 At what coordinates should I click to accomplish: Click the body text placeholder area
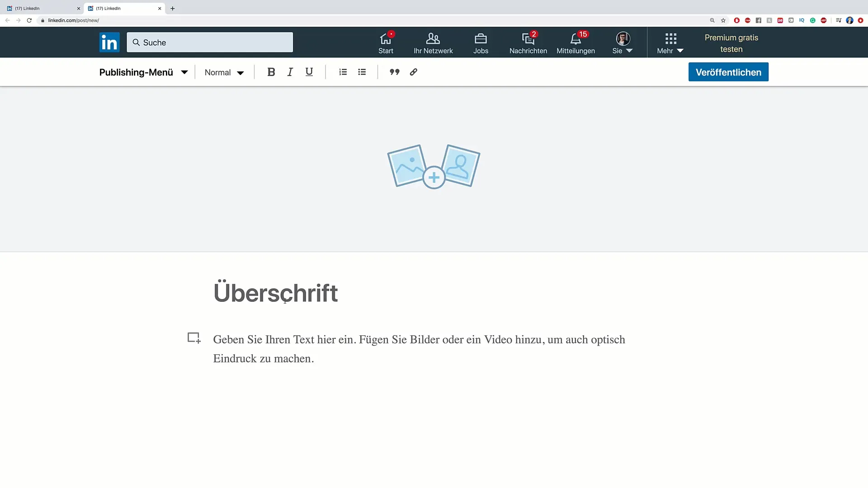click(419, 349)
